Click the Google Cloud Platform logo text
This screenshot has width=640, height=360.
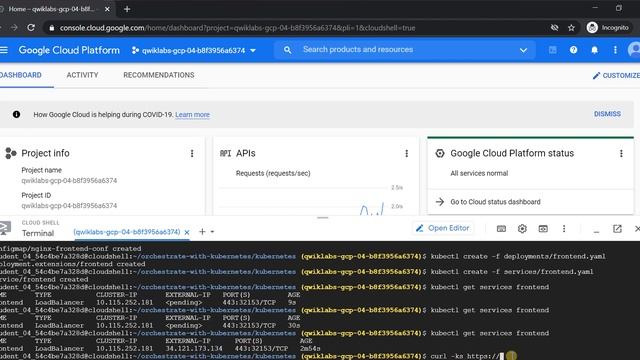point(69,50)
